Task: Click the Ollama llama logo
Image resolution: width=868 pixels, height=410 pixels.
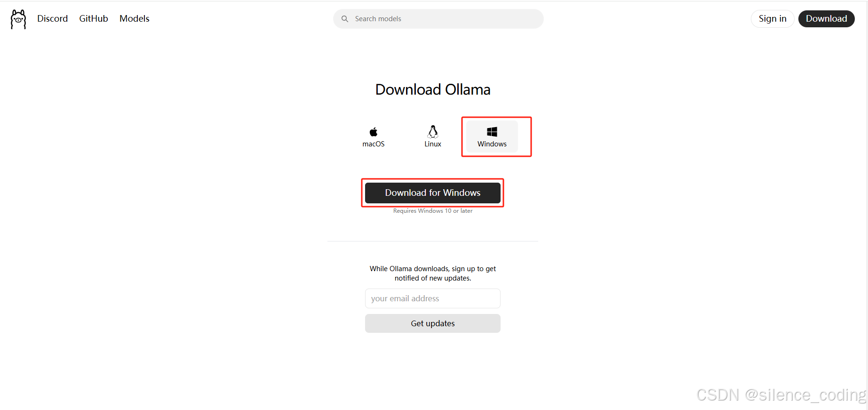Action: click(x=18, y=19)
